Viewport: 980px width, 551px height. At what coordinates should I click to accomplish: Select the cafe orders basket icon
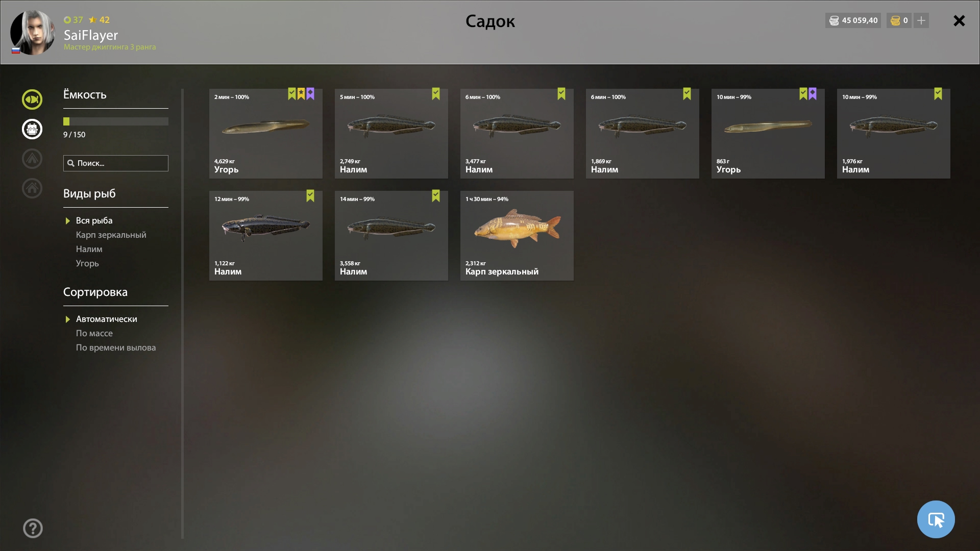point(32,129)
